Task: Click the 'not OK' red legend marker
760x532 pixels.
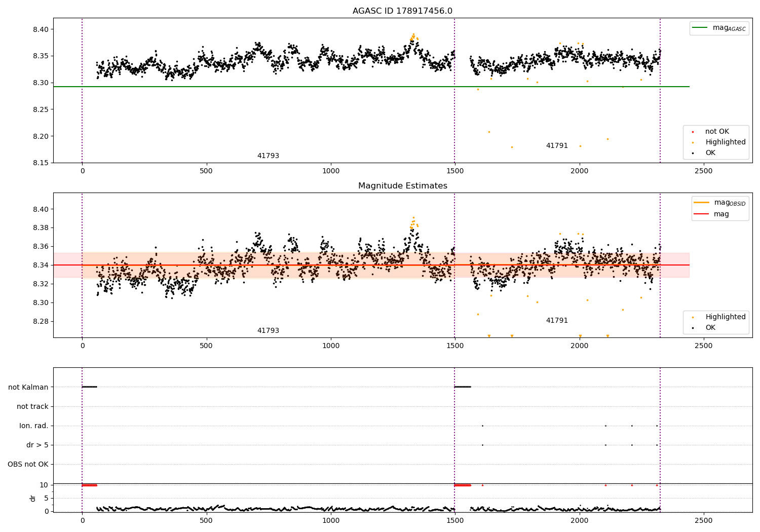Action: click(693, 132)
